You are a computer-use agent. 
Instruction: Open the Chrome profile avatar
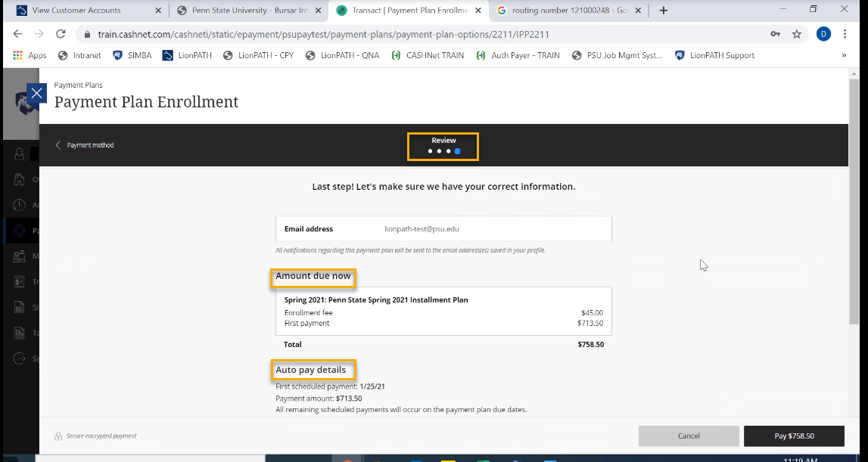click(823, 34)
